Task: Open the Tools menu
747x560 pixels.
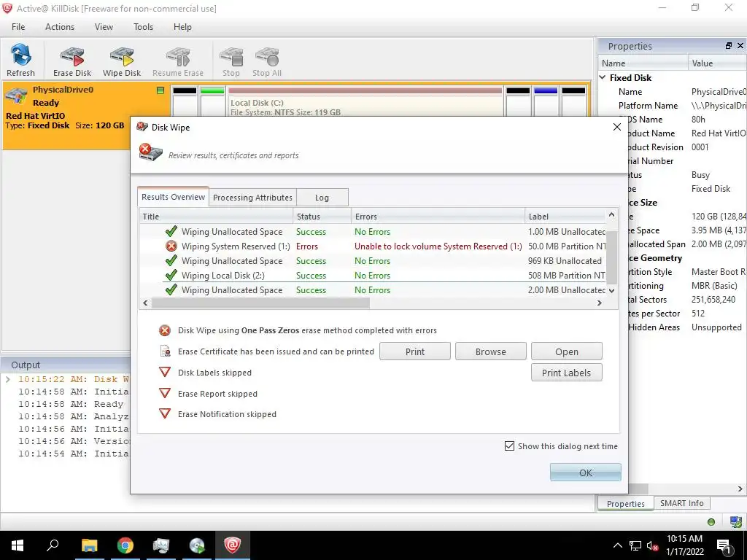Action: tap(143, 27)
